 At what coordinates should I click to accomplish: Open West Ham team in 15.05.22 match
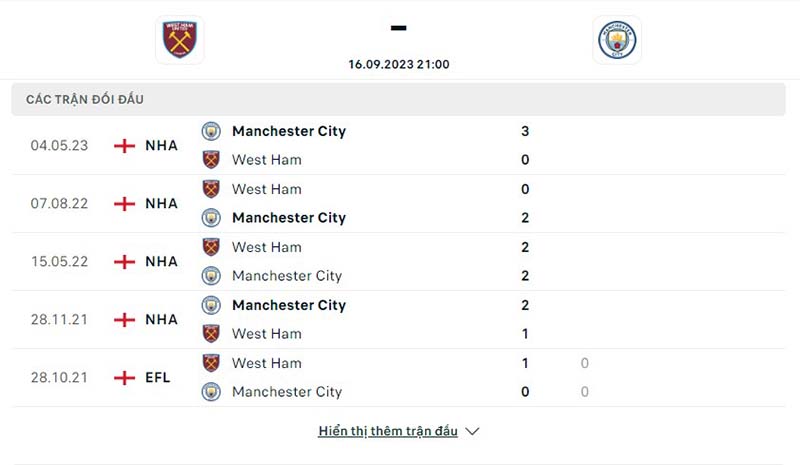pyautogui.click(x=266, y=247)
